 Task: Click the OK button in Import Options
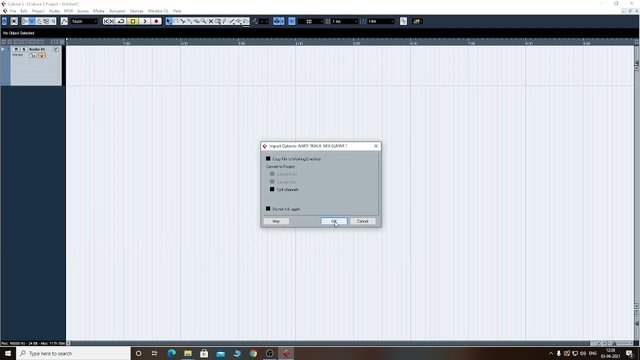click(x=334, y=221)
